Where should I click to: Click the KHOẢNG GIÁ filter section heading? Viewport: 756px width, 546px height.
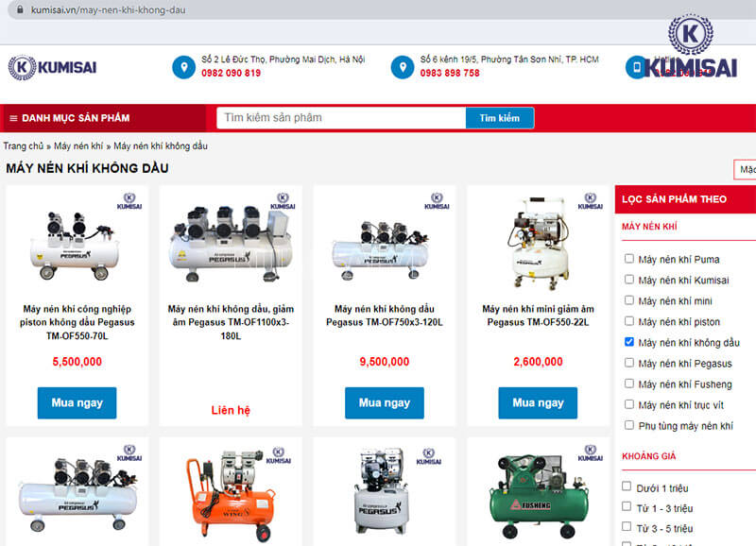point(649,456)
